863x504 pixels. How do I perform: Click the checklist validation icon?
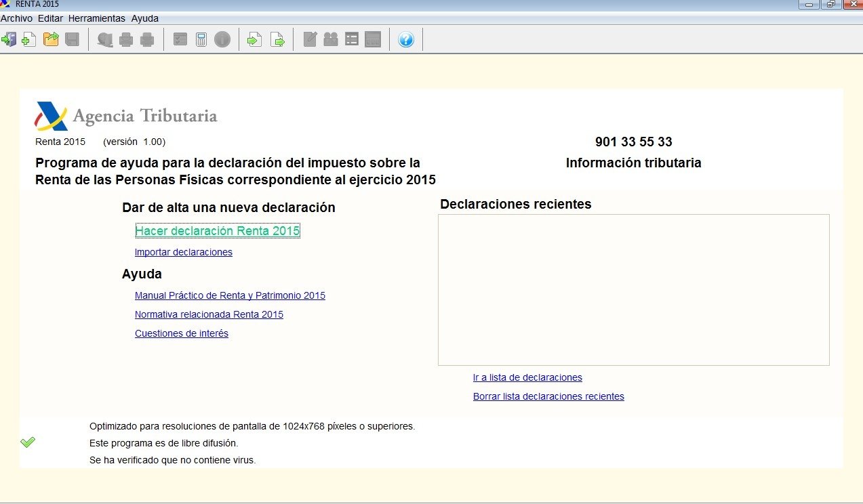(x=180, y=39)
